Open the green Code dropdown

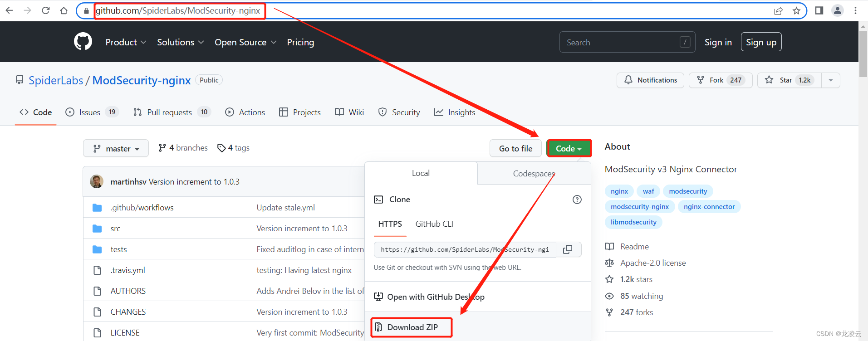click(569, 148)
